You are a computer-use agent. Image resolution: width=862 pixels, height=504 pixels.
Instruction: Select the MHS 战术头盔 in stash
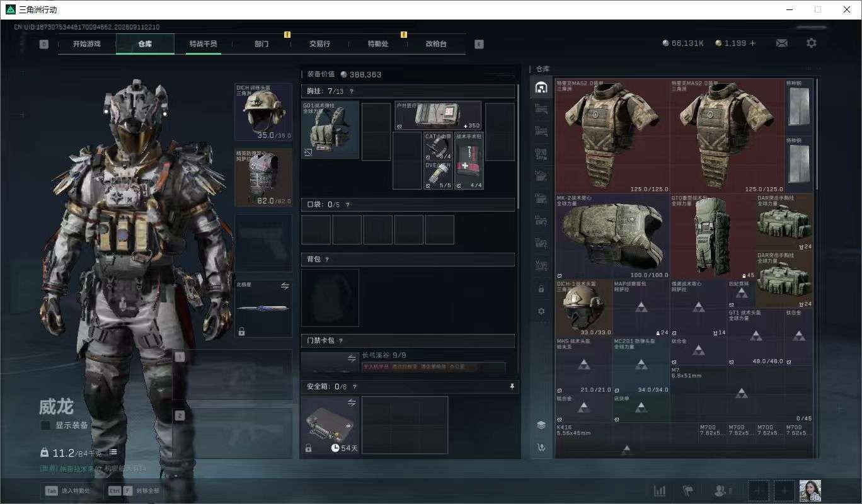point(584,365)
